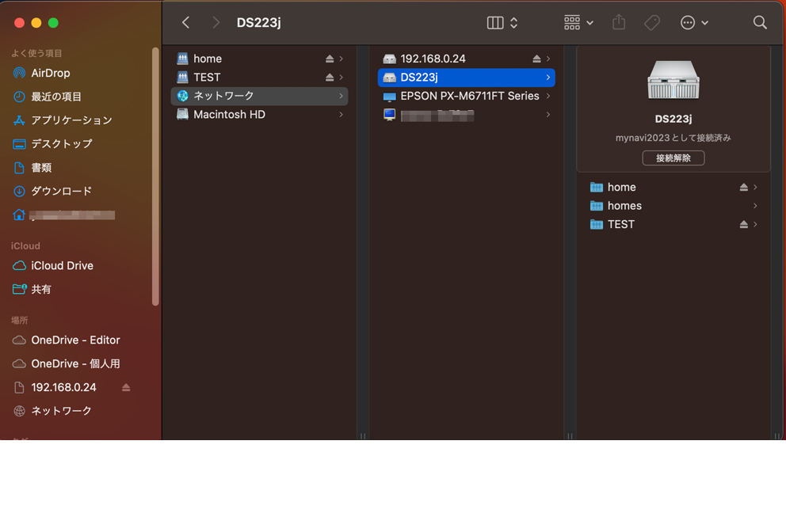
Task: Eject home volume in first column
Action: (x=330, y=59)
